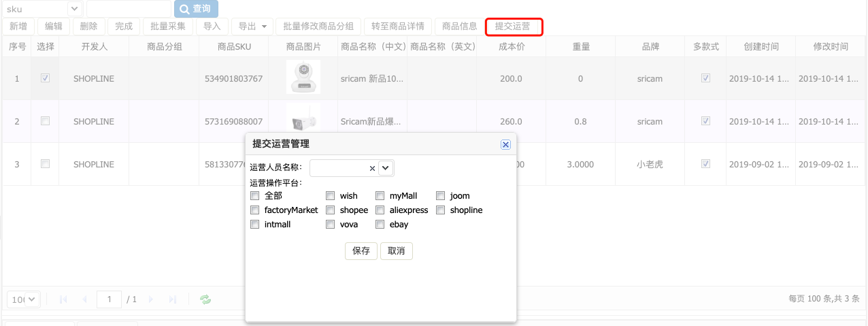Image resolution: width=868 pixels, height=326 pixels.
Task: Check the myMall platform checkbox
Action: (x=380, y=195)
